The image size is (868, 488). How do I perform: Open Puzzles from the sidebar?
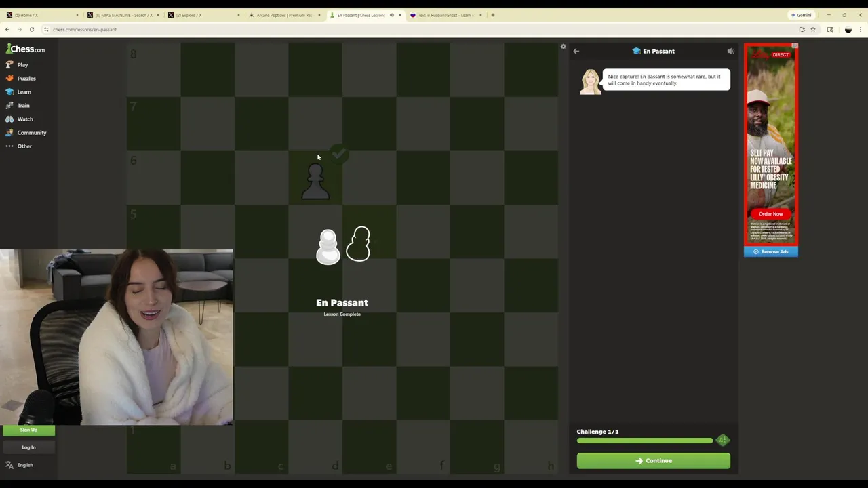pyautogui.click(x=26, y=79)
